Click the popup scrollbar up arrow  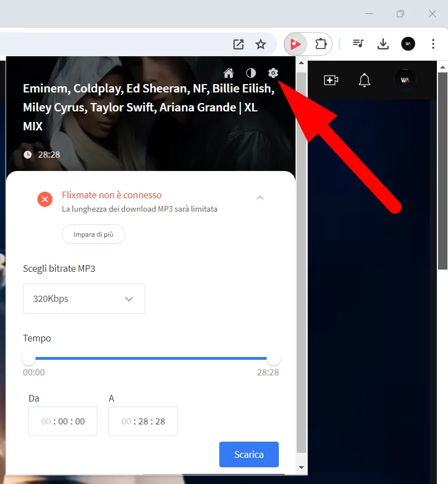[x=301, y=63]
